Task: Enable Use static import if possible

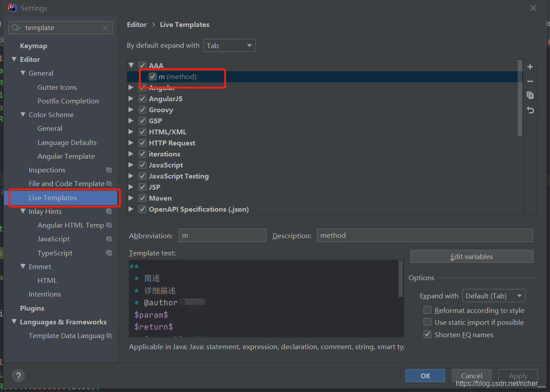Action: coord(427,322)
